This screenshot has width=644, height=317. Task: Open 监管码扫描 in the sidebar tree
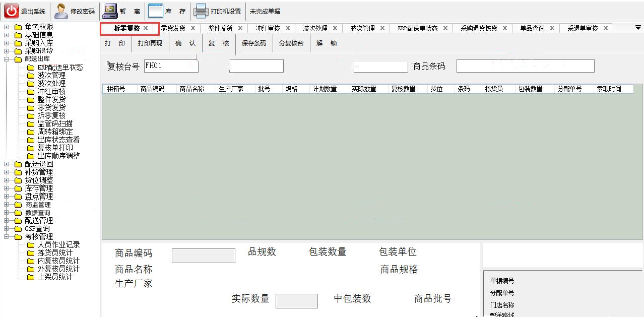(55, 123)
